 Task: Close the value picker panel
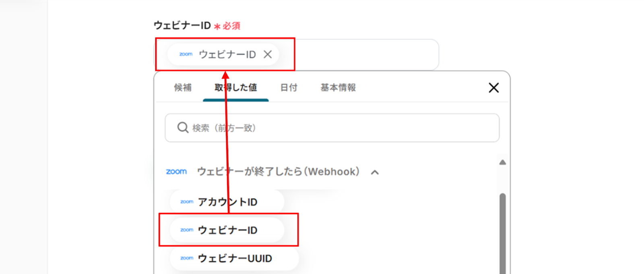click(493, 87)
